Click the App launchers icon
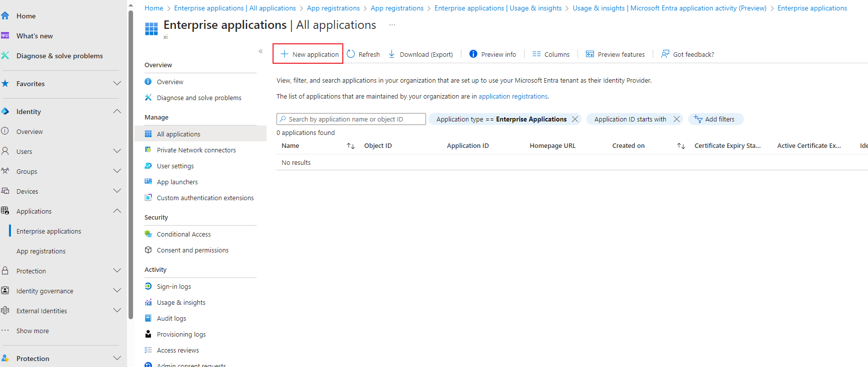 click(148, 181)
